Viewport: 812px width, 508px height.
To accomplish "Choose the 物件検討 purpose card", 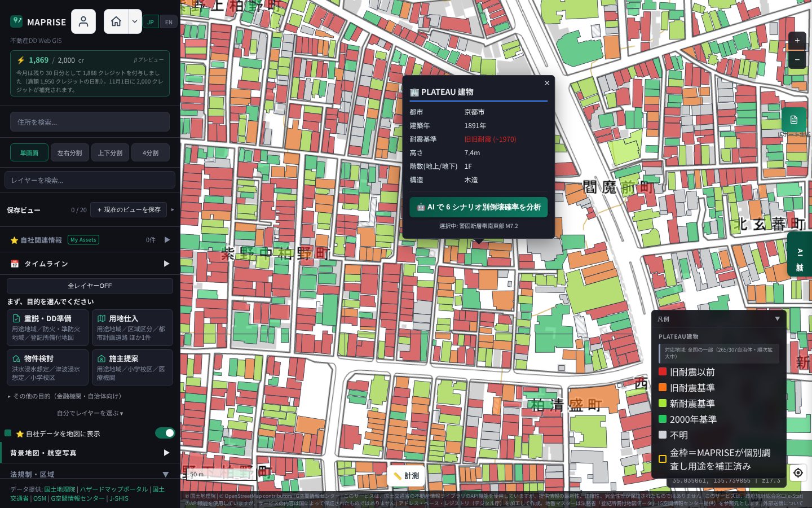I will point(47,367).
